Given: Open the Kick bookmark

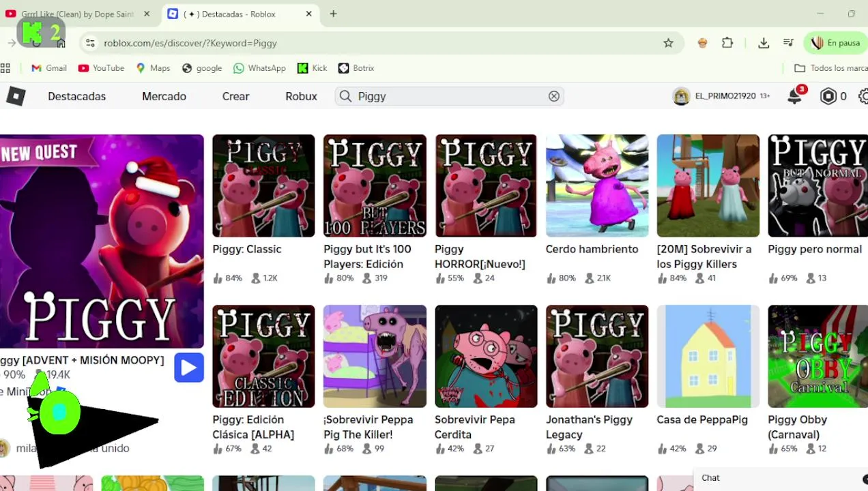Looking at the screenshot, I should point(313,68).
